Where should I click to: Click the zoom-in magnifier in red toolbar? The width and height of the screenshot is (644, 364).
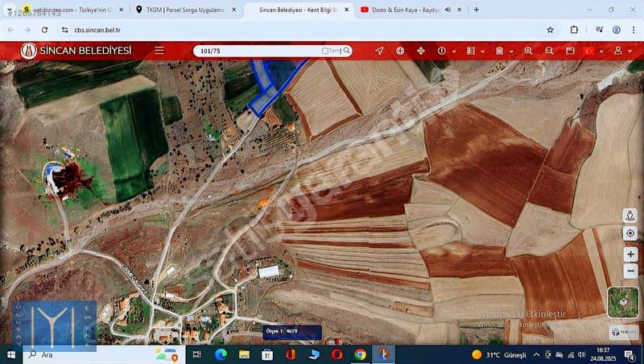coord(528,51)
